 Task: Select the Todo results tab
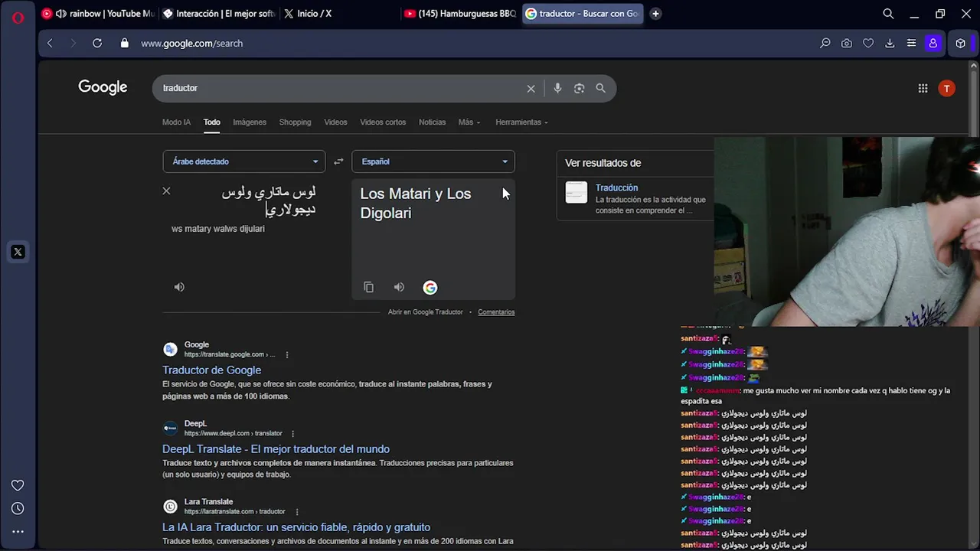[212, 122]
